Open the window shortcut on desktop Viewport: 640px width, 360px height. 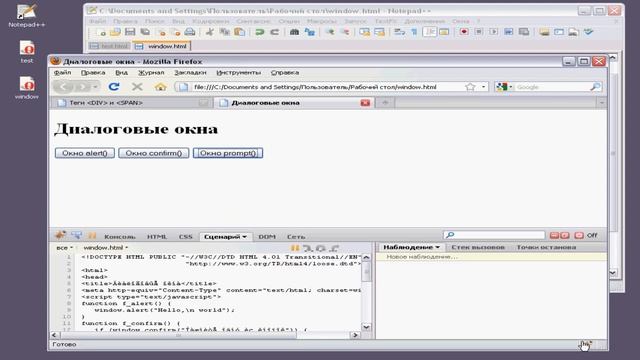27,88
